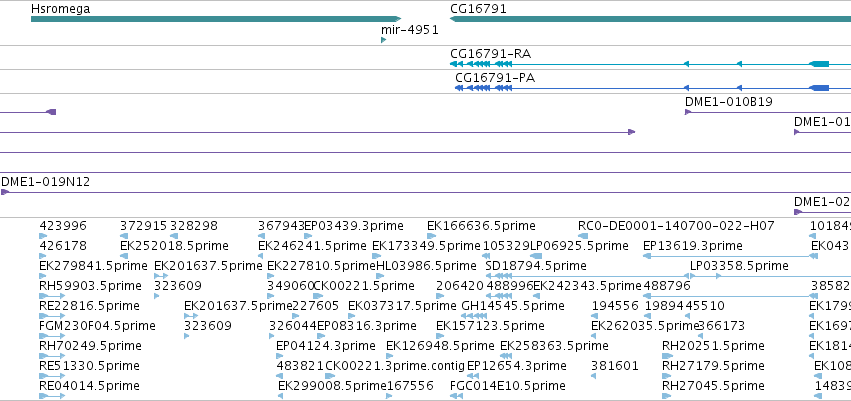Select GH14545.5prime EST label
The height and width of the screenshot is (401, 851).
[x=512, y=305]
